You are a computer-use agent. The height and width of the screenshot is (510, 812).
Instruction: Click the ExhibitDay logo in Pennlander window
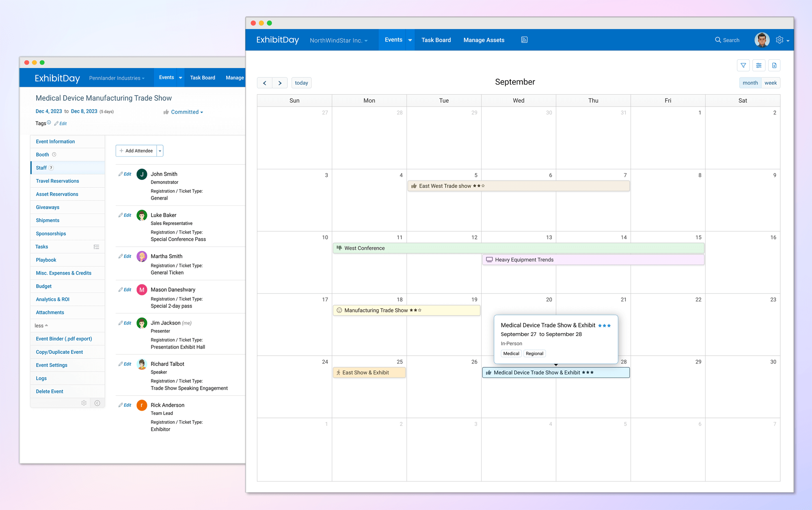tap(57, 78)
